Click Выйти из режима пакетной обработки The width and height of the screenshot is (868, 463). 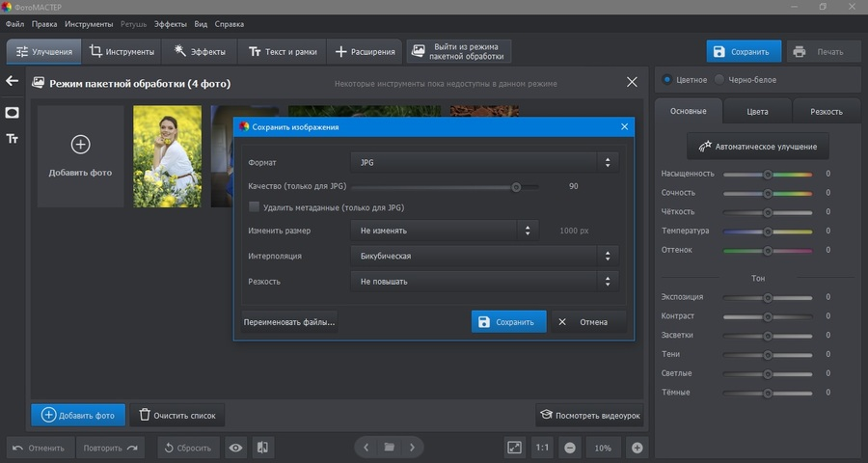tap(458, 51)
